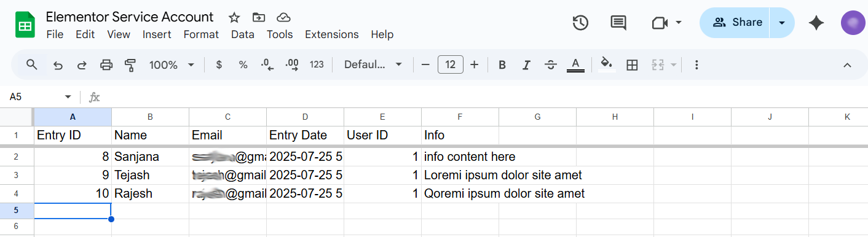Open more number formats 123

(x=317, y=64)
